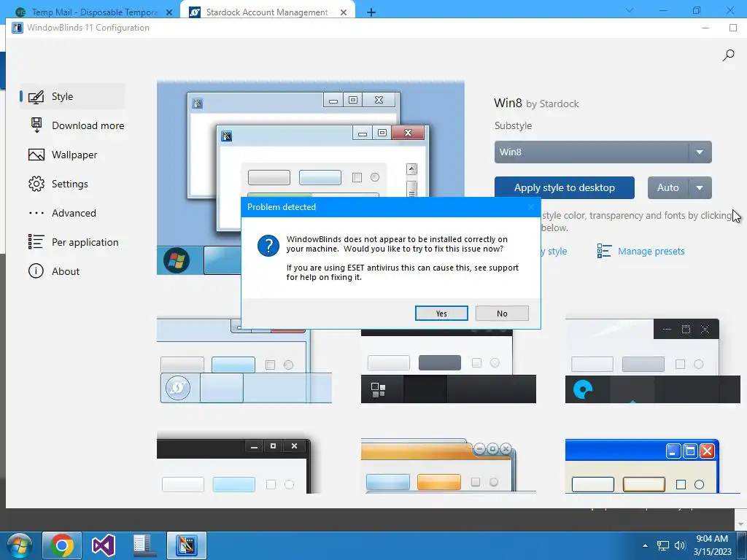Click the server-like taskbar icon

pyautogui.click(x=144, y=545)
